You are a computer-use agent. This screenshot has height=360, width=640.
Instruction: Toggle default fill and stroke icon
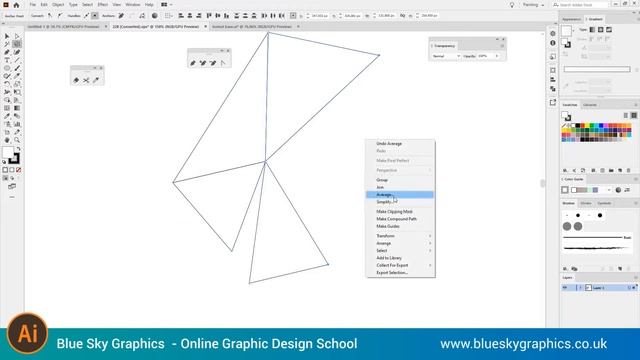point(4,162)
